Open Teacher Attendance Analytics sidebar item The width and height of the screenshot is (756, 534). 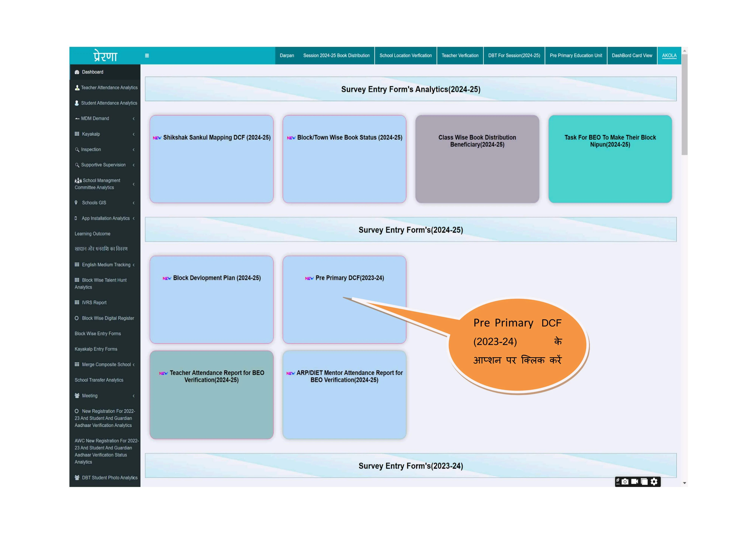tap(109, 87)
